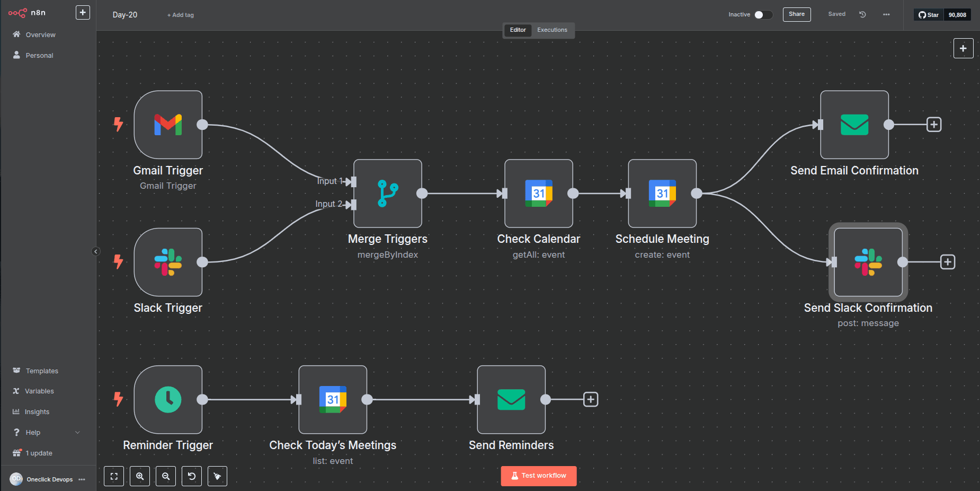This screenshot has width=980, height=491.
Task: Open the workflow options ellipsis menu
Action: click(886, 14)
